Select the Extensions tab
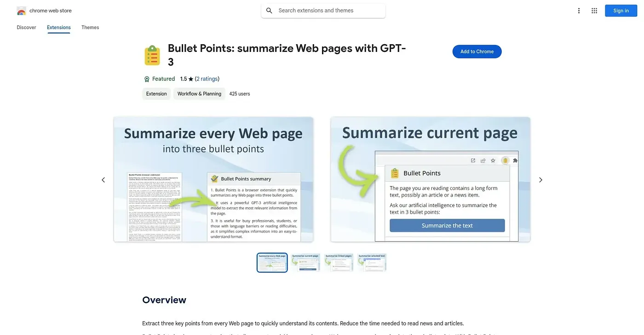 pos(59,28)
